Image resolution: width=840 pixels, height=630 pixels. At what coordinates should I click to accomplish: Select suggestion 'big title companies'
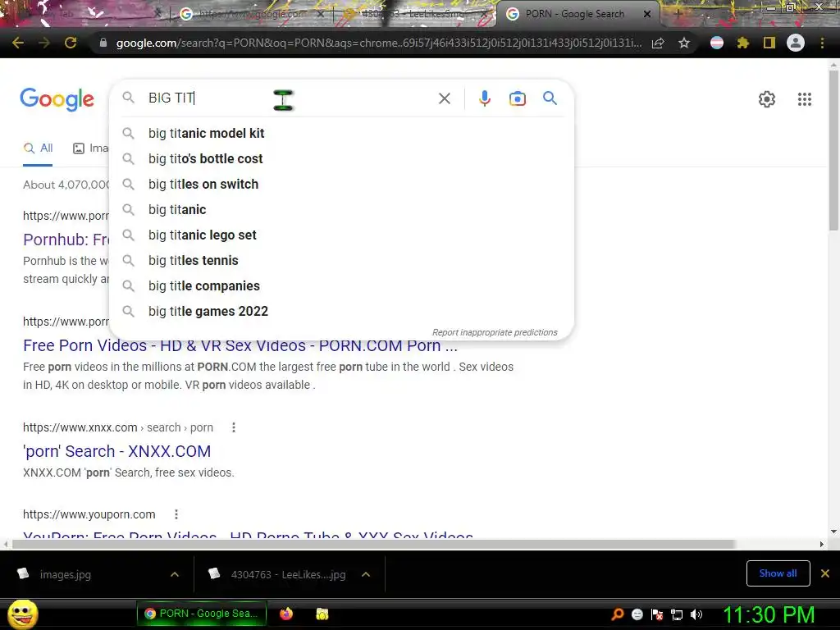click(341, 286)
